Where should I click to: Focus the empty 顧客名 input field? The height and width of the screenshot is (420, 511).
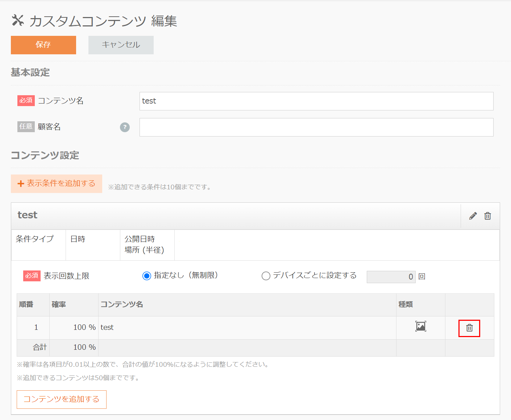click(316, 127)
